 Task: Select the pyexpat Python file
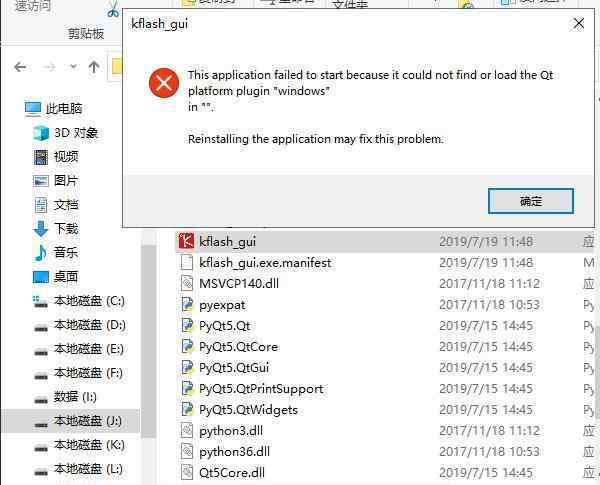pyautogui.click(x=222, y=305)
